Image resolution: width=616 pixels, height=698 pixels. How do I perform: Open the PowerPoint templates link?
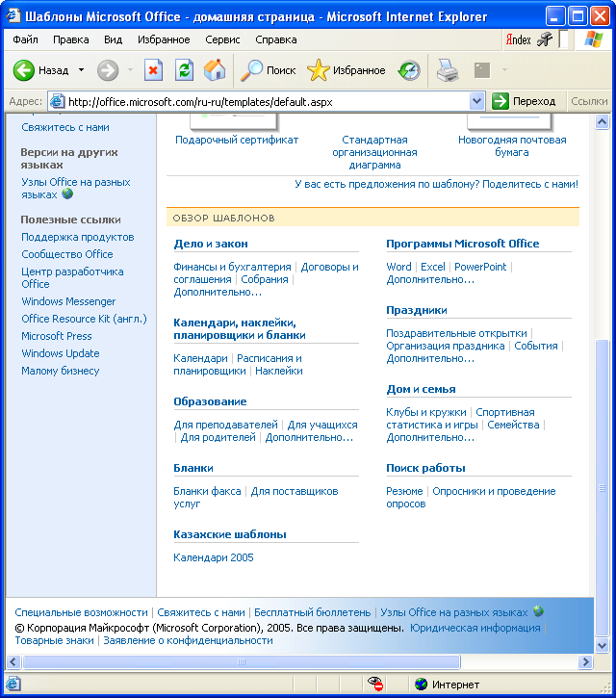(480, 267)
